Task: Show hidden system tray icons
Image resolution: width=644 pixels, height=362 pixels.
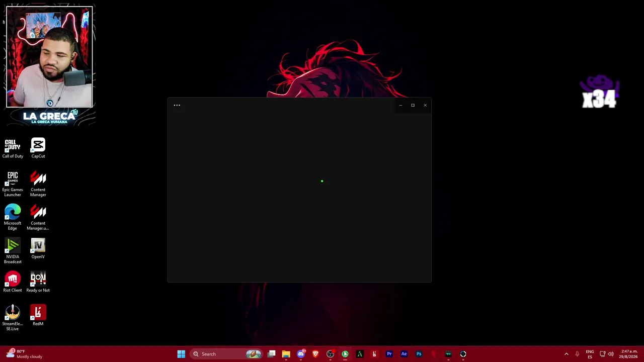Action: 567,354
